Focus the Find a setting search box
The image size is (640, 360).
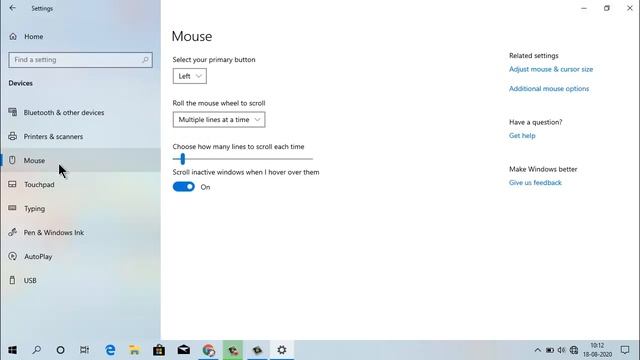[x=80, y=60]
